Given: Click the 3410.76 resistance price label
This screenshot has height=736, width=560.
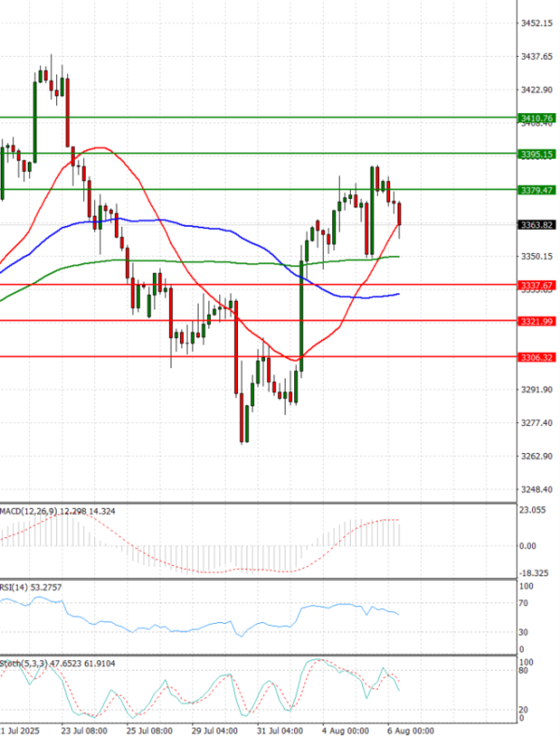Looking at the screenshot, I should (537, 118).
